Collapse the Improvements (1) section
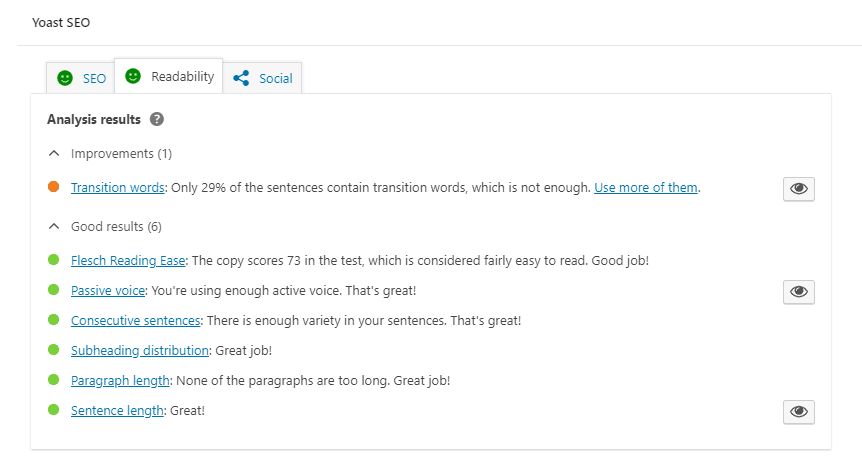Image resolution: width=862 pixels, height=459 pixels. 55,154
